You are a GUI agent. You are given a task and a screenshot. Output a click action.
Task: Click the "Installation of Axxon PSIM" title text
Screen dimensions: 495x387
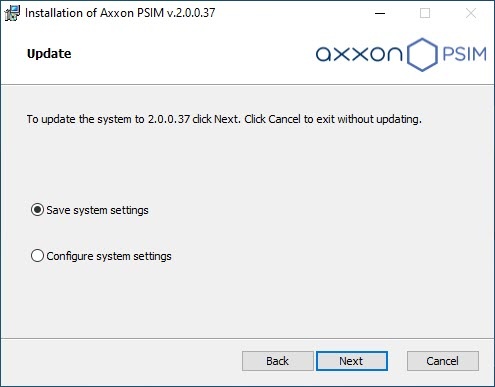click(95, 13)
